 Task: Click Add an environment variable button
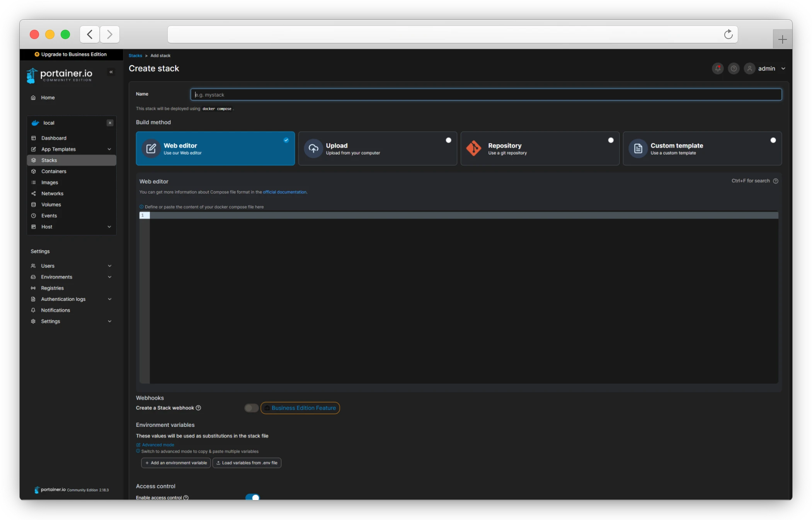click(x=176, y=463)
